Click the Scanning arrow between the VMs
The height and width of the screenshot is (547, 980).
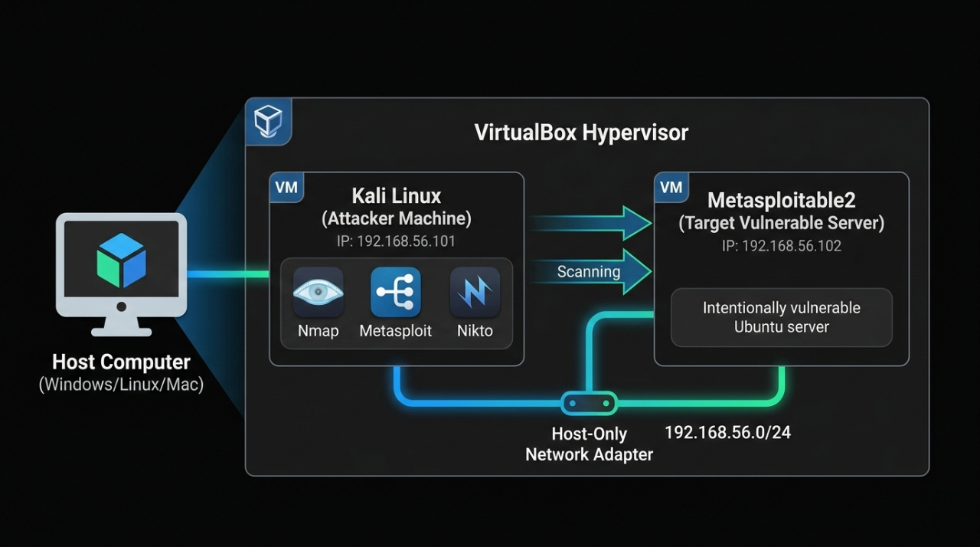pyautogui.click(x=590, y=271)
